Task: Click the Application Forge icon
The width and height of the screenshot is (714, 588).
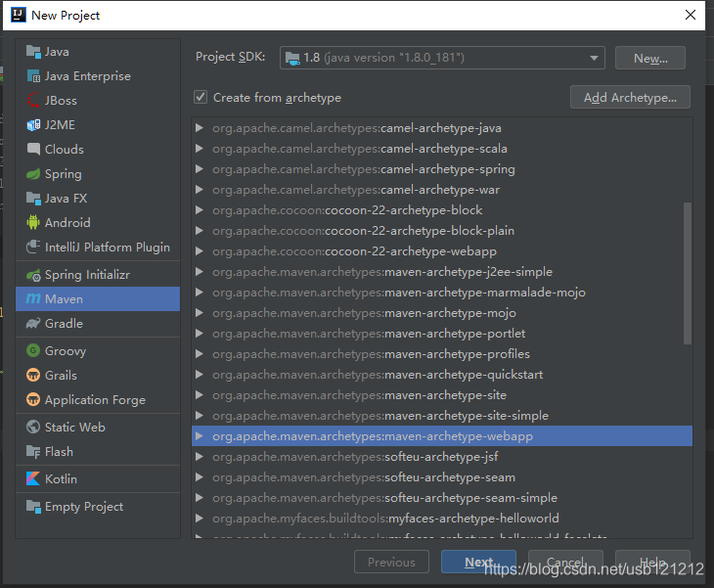Action: tap(33, 399)
